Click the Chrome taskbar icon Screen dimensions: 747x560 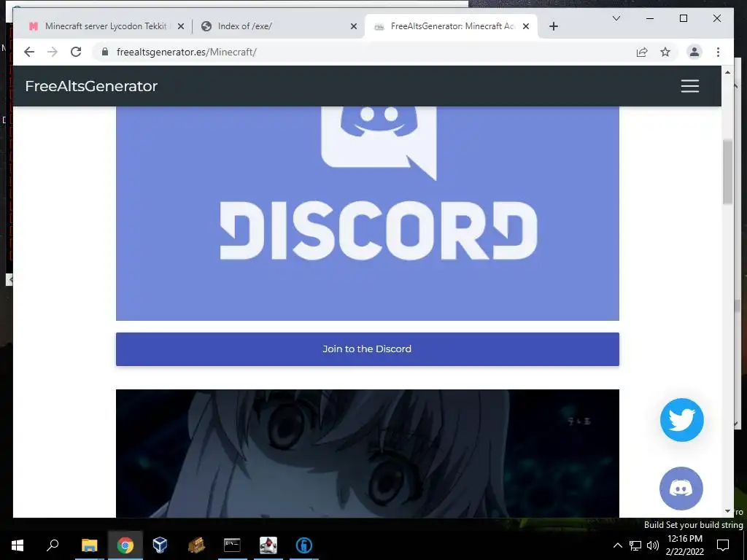pyautogui.click(x=125, y=545)
